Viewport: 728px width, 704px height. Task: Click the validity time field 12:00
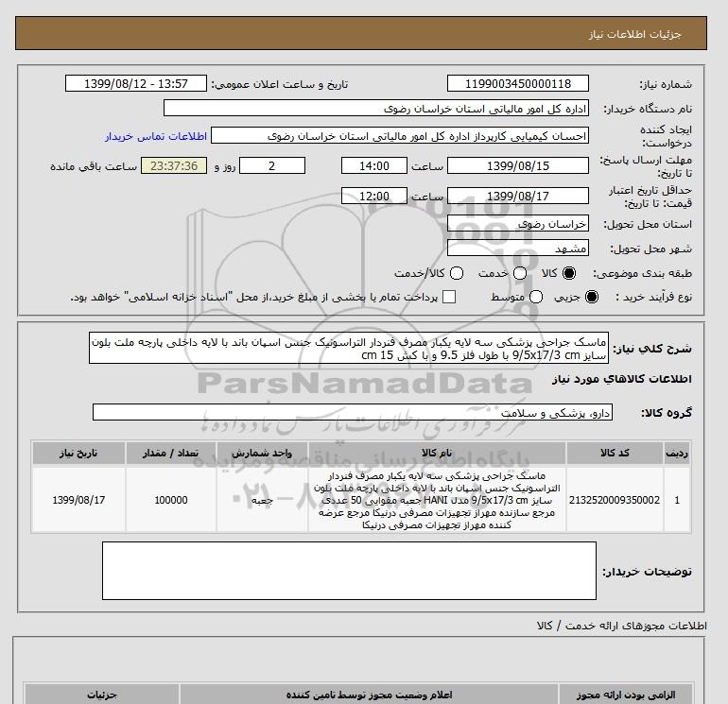[374, 196]
